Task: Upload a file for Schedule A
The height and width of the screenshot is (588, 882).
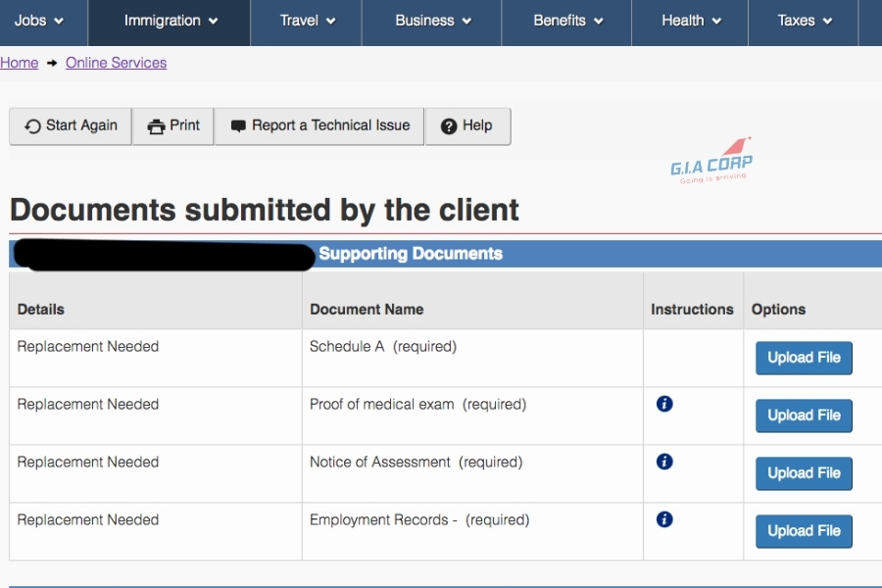Action: (804, 358)
